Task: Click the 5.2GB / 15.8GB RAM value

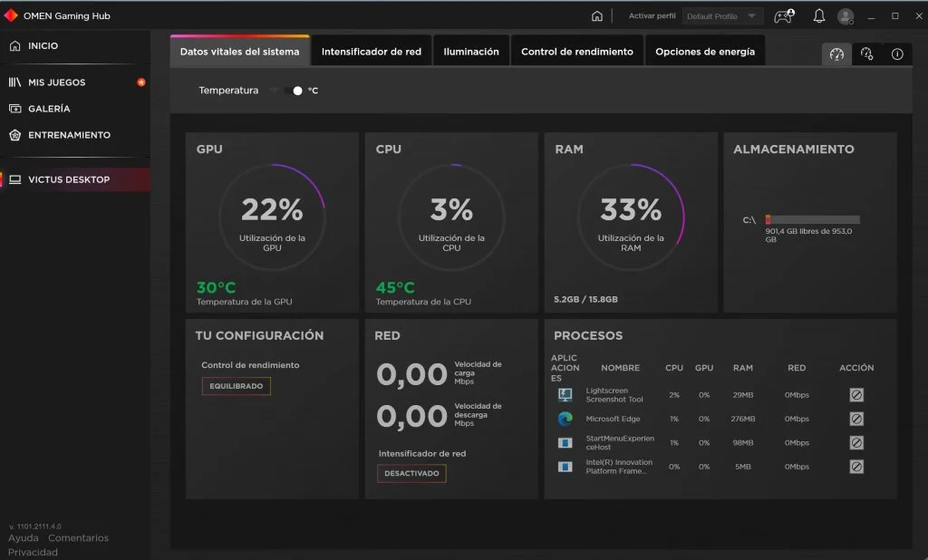Action: pos(586,300)
